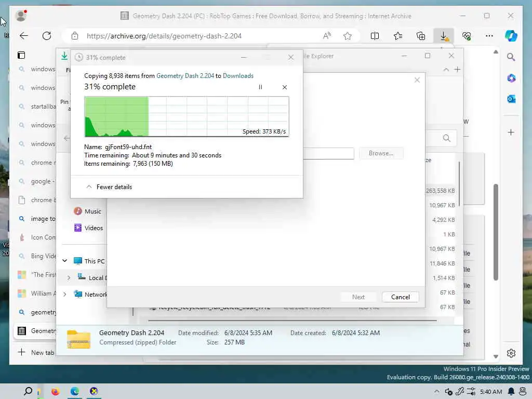Switch to the "The First" tab
Screen dimensions: 532x399
click(x=36, y=275)
